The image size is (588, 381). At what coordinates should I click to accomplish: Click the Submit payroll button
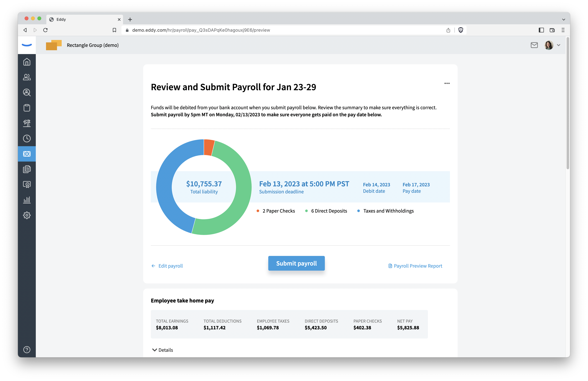point(296,263)
